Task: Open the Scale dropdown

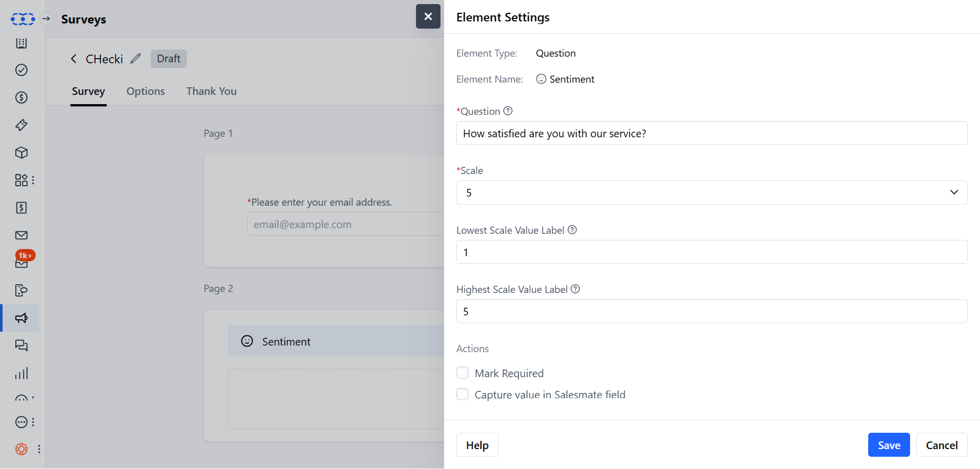Action: [712, 192]
